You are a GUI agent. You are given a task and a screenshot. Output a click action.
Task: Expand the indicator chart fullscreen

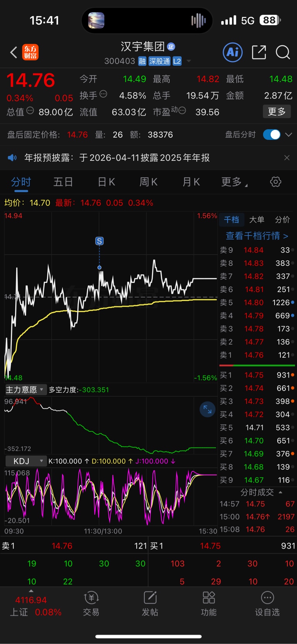point(208,409)
